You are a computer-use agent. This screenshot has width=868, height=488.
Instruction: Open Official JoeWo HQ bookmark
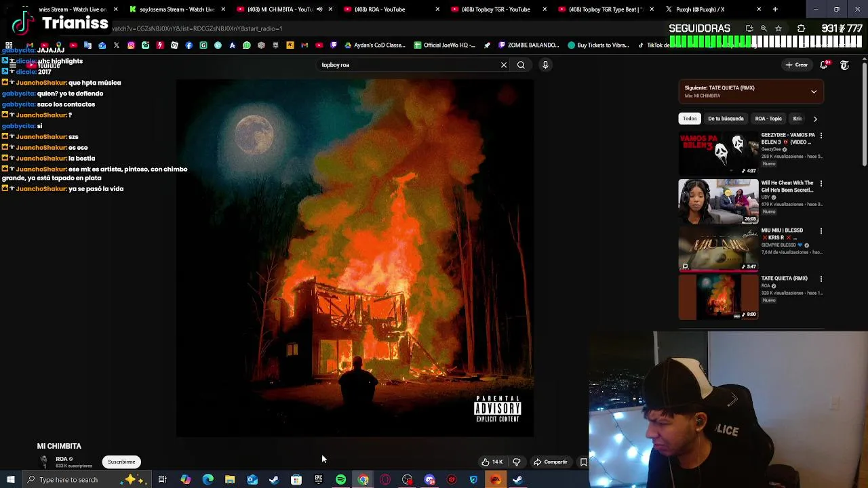click(443, 45)
